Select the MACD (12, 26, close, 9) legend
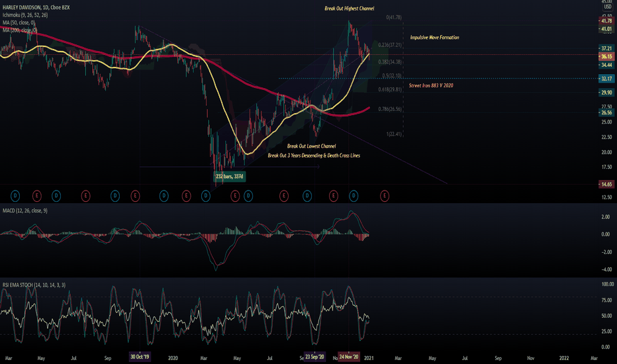 pos(24,211)
